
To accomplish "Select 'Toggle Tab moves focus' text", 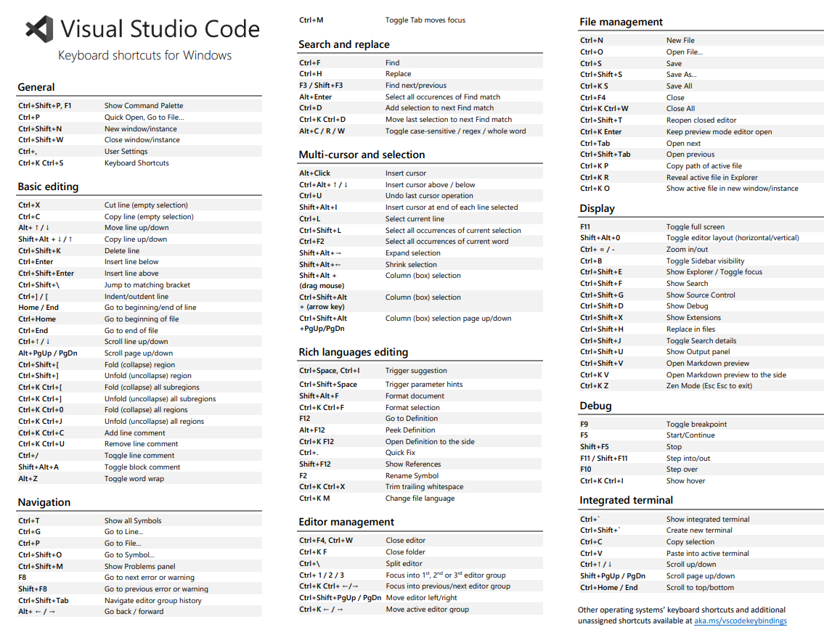I will tap(425, 20).
